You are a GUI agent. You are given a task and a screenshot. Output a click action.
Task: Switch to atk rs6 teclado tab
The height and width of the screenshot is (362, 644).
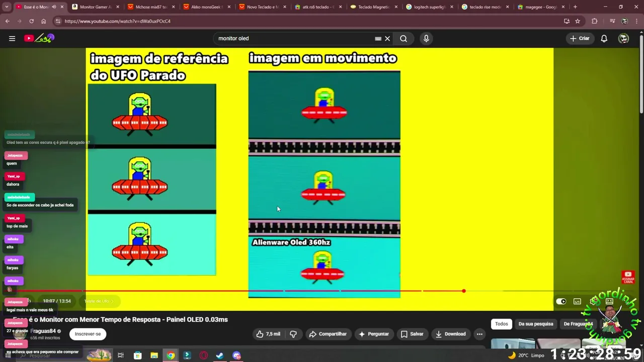coord(318,7)
